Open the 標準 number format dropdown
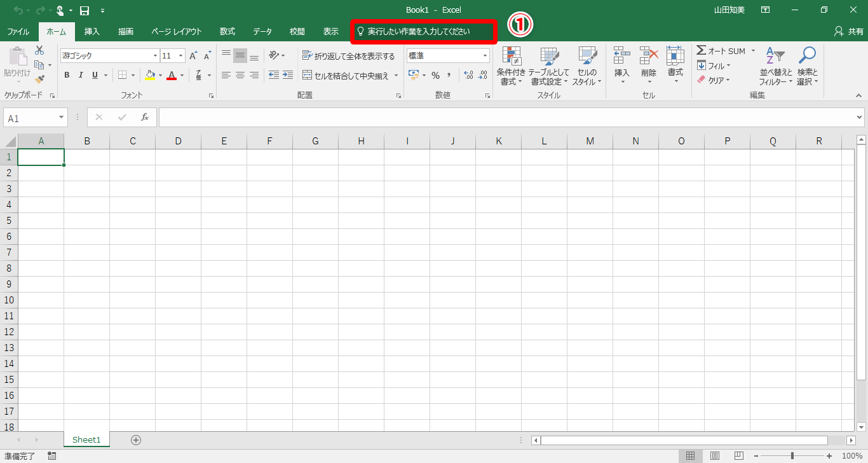 coord(485,56)
